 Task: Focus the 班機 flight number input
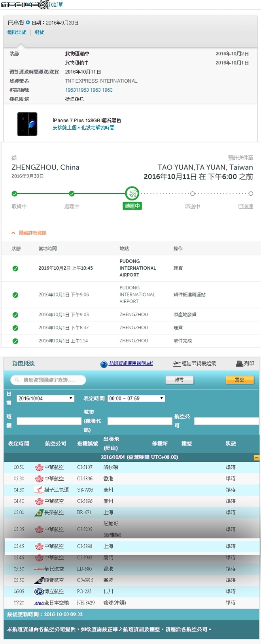click(49, 421)
